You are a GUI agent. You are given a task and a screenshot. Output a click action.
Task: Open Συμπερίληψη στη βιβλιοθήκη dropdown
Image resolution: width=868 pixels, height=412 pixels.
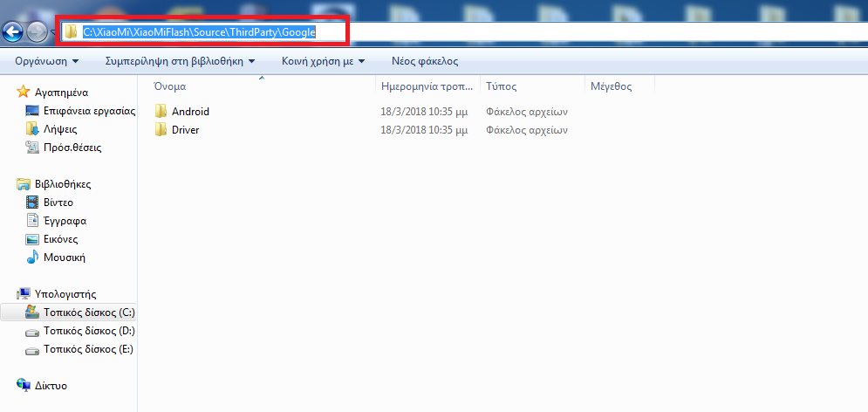click(x=181, y=61)
